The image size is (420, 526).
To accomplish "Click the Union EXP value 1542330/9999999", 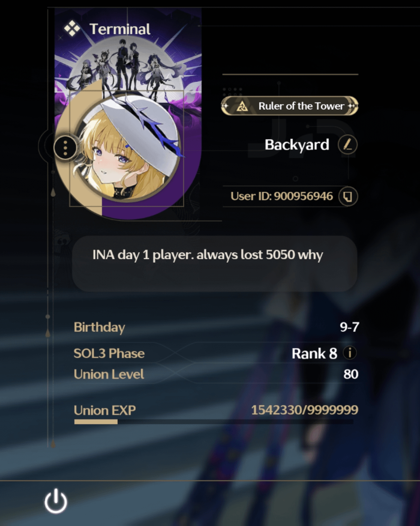I will (304, 410).
